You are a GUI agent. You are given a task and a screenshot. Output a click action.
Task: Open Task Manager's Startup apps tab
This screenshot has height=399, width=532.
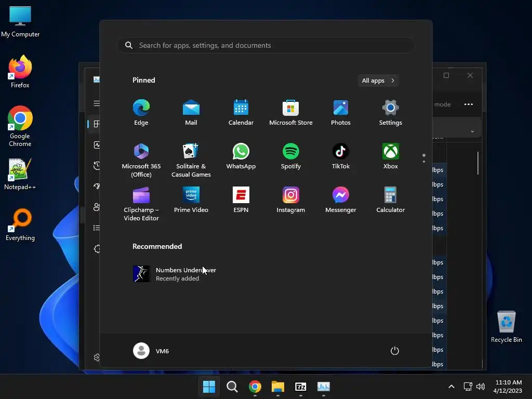97,187
